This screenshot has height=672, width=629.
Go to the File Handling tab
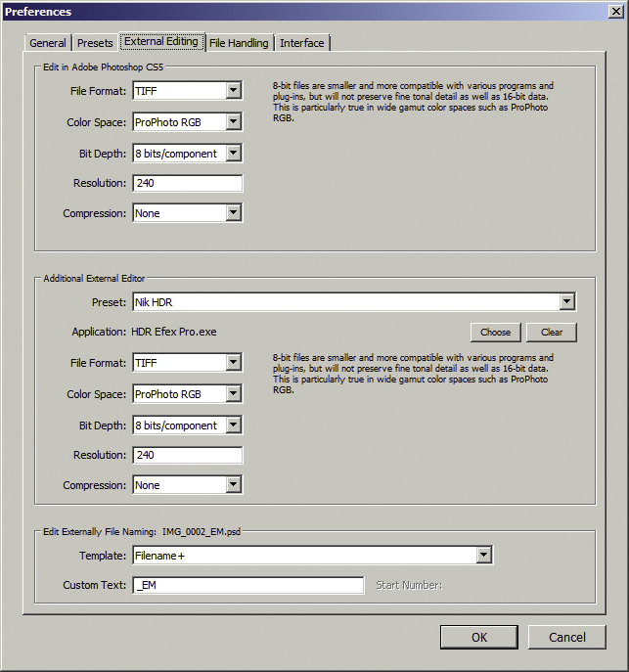pyautogui.click(x=239, y=43)
